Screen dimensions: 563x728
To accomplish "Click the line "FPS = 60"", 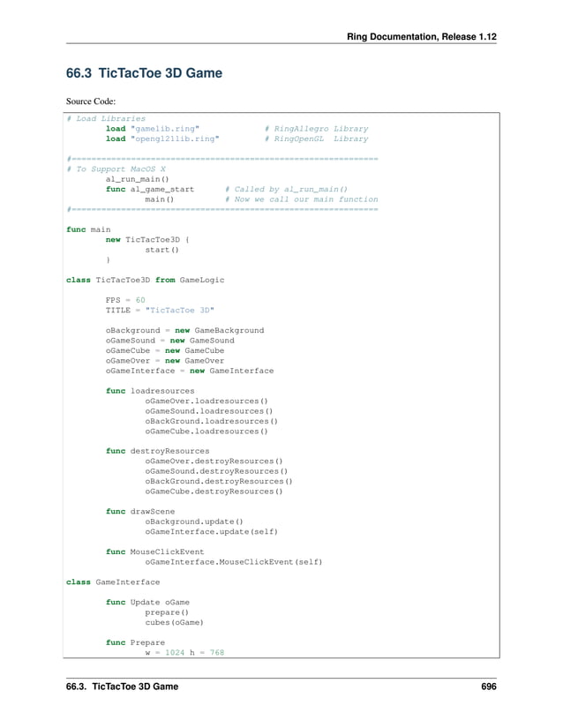I will coord(125,300).
